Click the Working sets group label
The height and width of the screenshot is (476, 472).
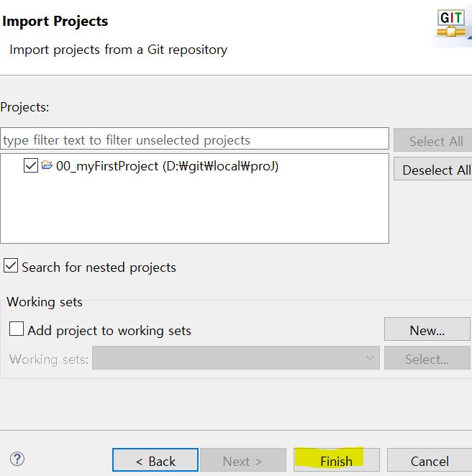click(x=45, y=302)
